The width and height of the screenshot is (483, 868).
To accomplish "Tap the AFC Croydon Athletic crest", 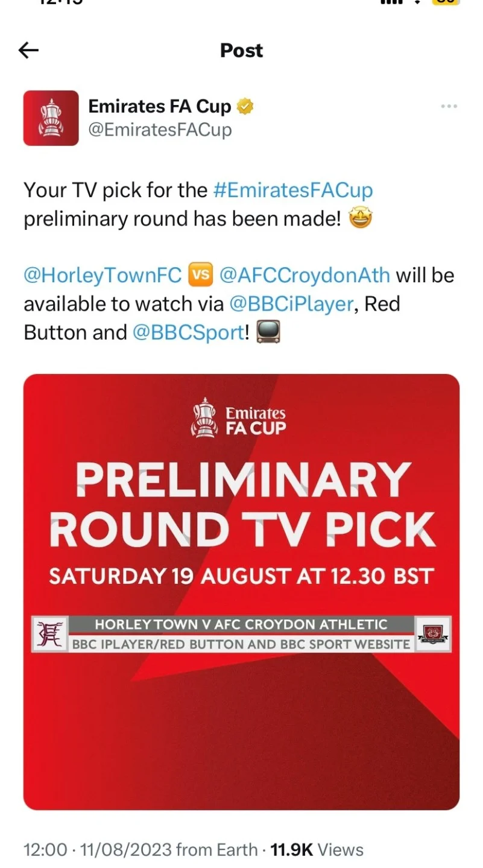I will [x=433, y=634].
